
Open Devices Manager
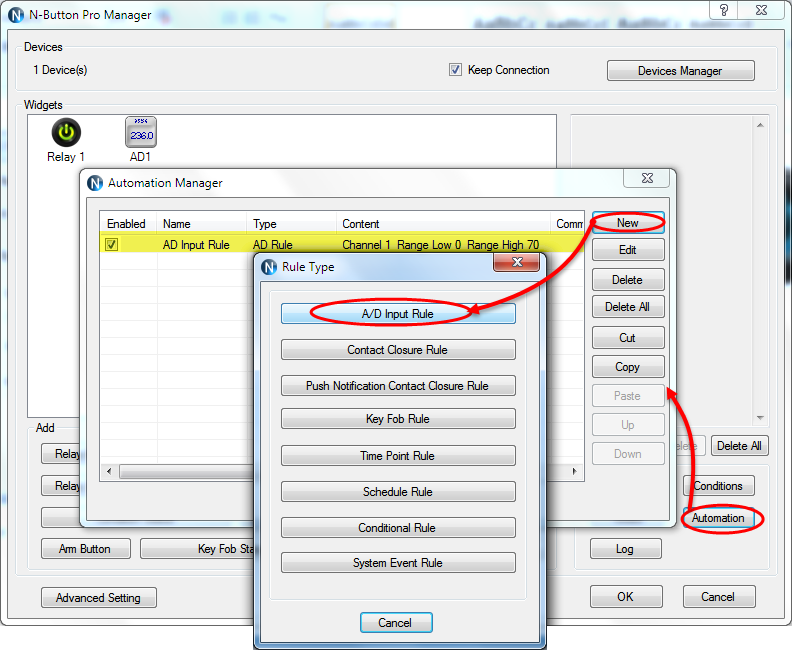[x=680, y=71]
